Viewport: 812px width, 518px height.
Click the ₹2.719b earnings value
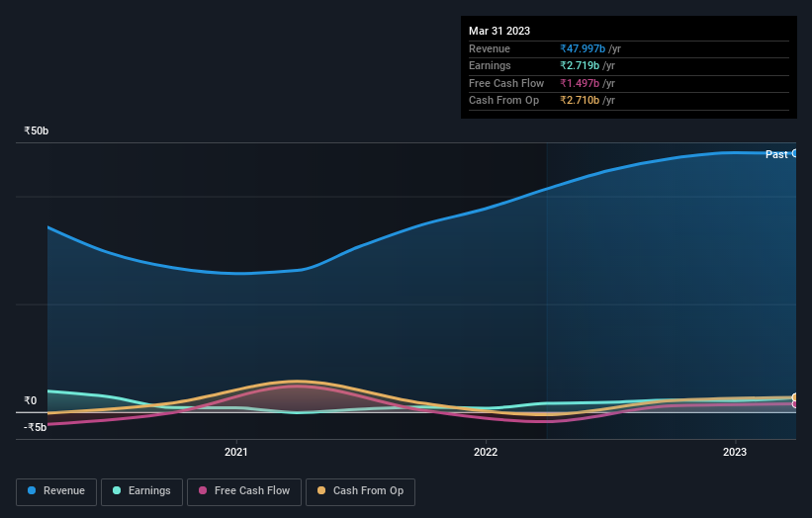pyautogui.click(x=580, y=65)
